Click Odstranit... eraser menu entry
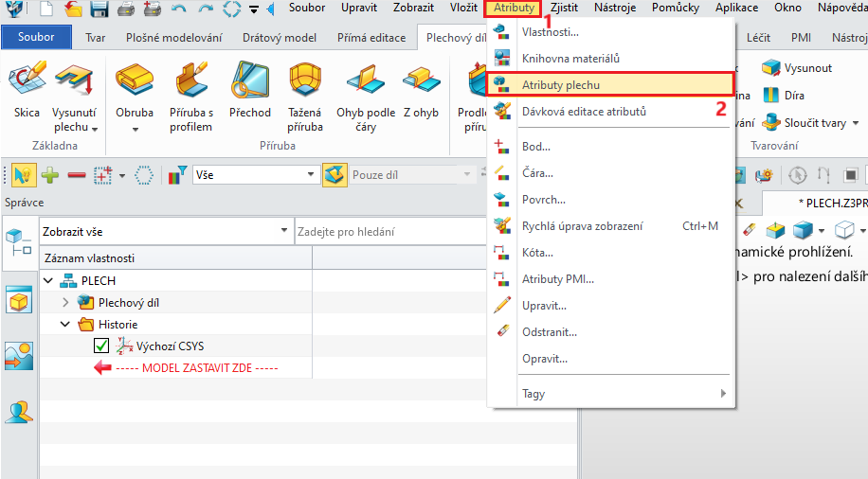The width and height of the screenshot is (868, 479). pyautogui.click(x=610, y=332)
